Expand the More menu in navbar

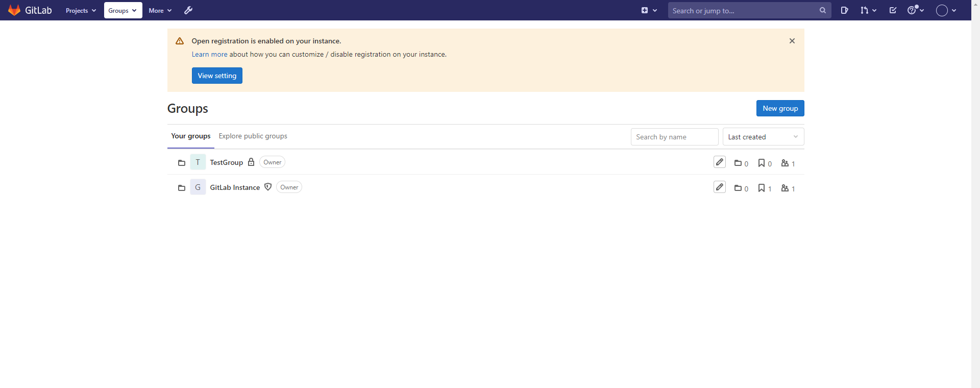[x=160, y=10]
